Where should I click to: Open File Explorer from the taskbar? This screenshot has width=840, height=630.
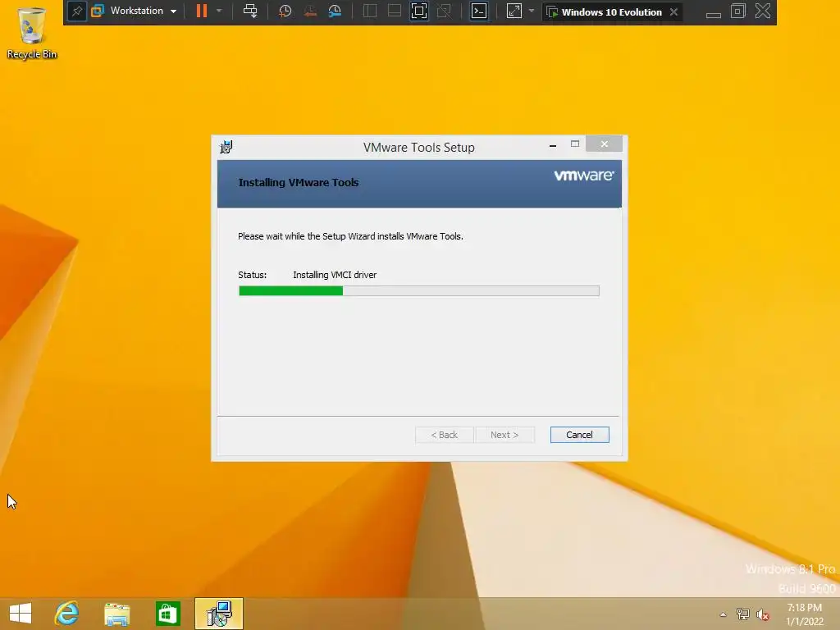pyautogui.click(x=116, y=614)
